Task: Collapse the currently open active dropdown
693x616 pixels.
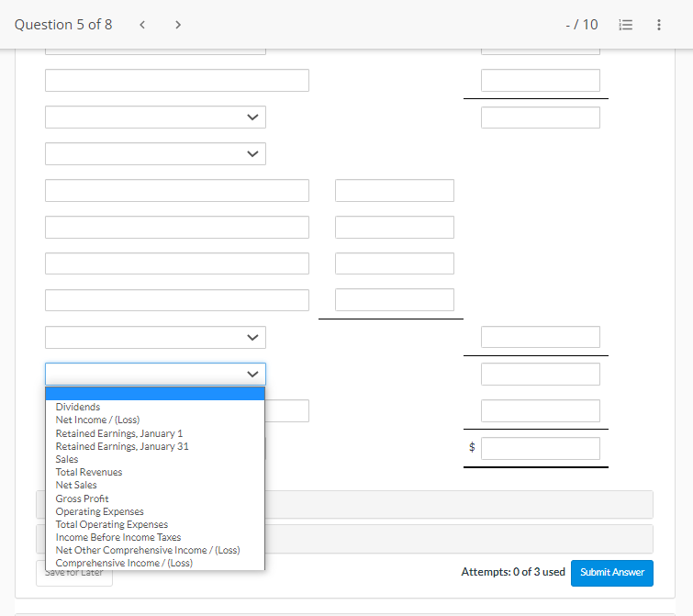Action: click(155, 374)
